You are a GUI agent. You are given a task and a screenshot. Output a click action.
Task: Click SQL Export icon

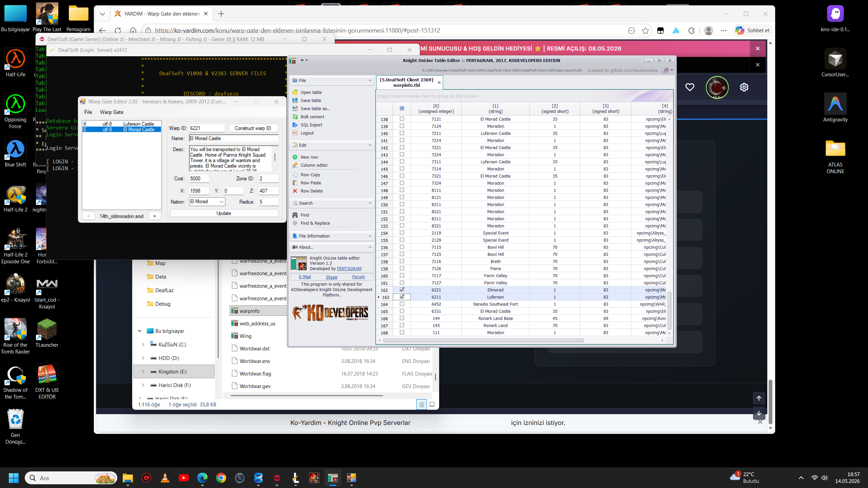point(295,125)
